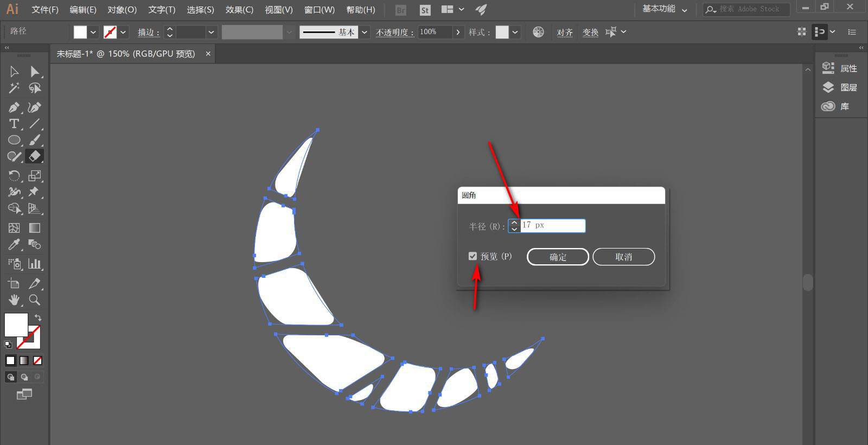Select the Type tool
The image size is (868, 445).
click(x=14, y=124)
